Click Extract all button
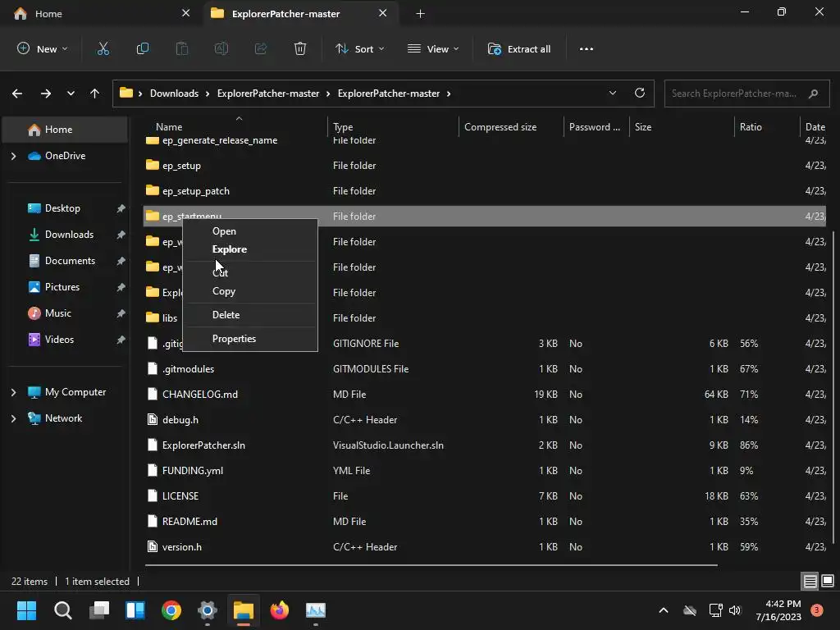This screenshot has width=840, height=630. click(519, 48)
